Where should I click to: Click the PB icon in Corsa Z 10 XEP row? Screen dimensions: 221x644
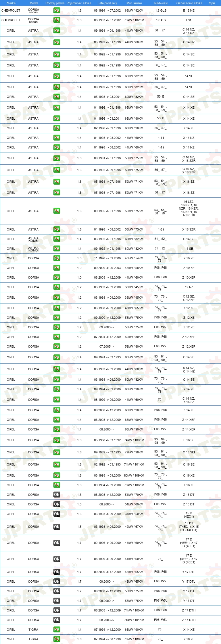coord(57,277)
